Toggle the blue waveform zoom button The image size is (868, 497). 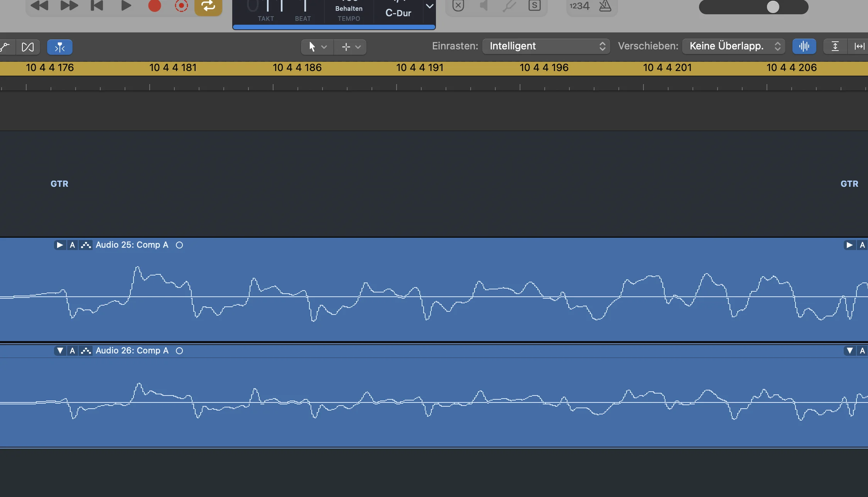pyautogui.click(x=804, y=46)
